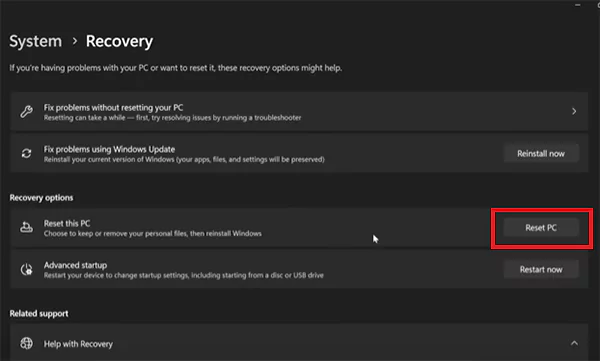Click the Reinstall now button

tap(541, 154)
